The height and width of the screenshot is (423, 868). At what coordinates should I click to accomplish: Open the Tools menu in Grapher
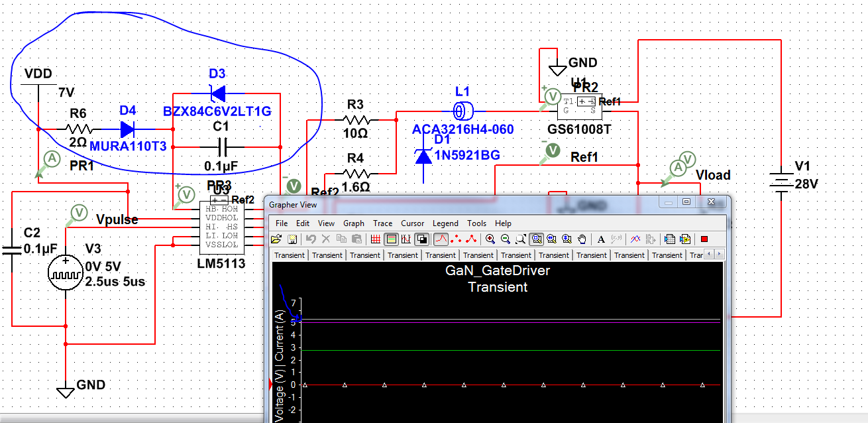pos(476,223)
